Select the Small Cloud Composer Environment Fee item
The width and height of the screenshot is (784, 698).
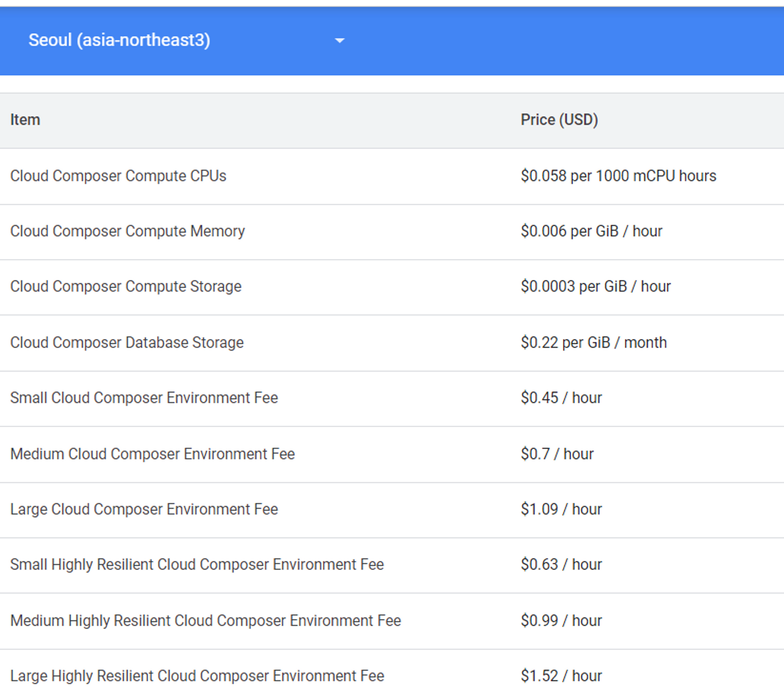point(144,398)
